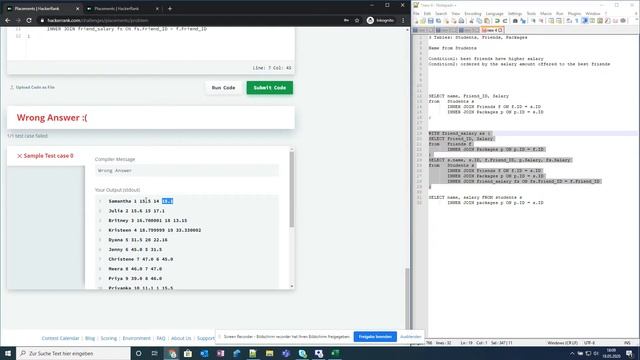Select the new 4 tab in Notepad++
The height and width of the screenshot is (360, 640).
click(492, 30)
